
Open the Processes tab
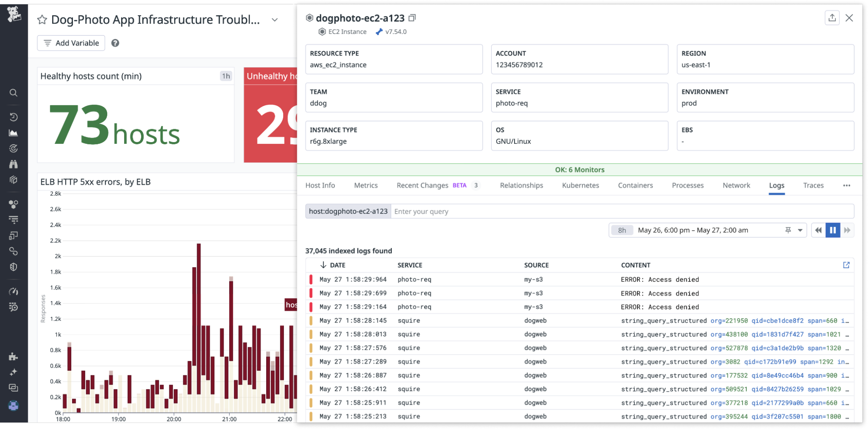(687, 186)
